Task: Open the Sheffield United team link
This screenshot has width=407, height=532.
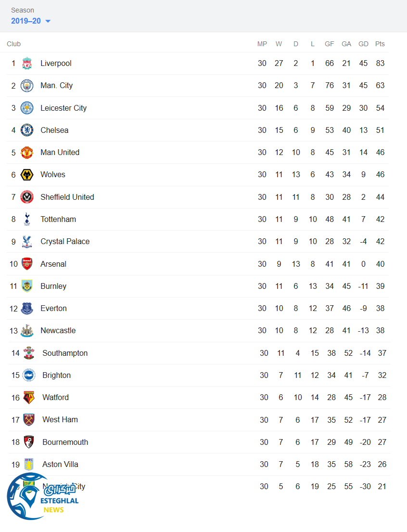Action: (67, 197)
